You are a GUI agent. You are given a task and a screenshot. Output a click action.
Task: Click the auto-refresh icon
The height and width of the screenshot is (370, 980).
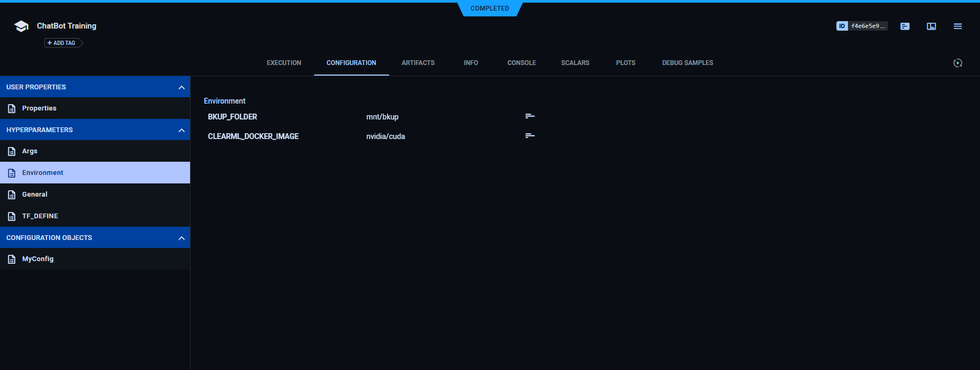[x=958, y=63]
